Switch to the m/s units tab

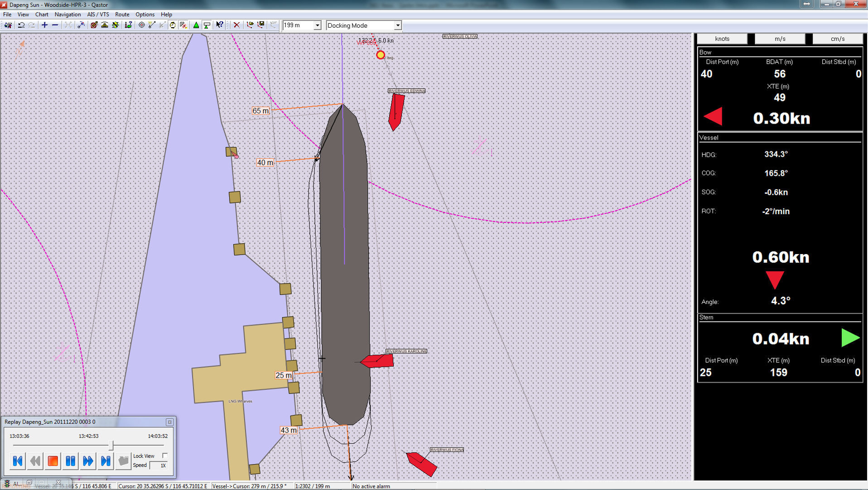coord(780,38)
